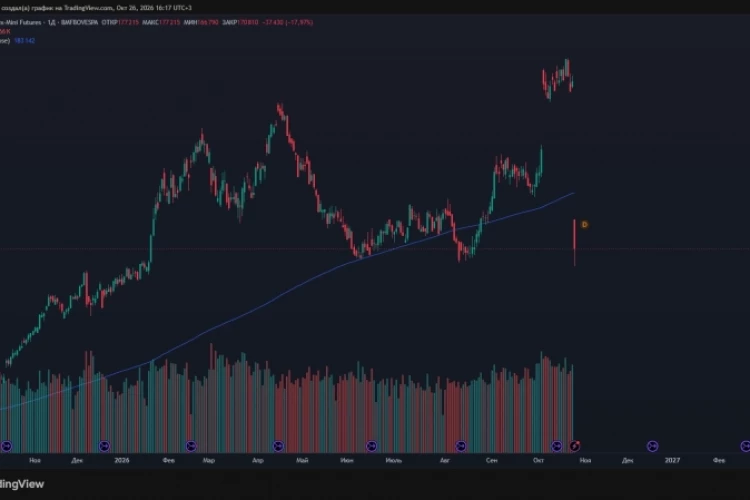
Task: Click the 2027 label on time axis
Action: pyautogui.click(x=672, y=460)
